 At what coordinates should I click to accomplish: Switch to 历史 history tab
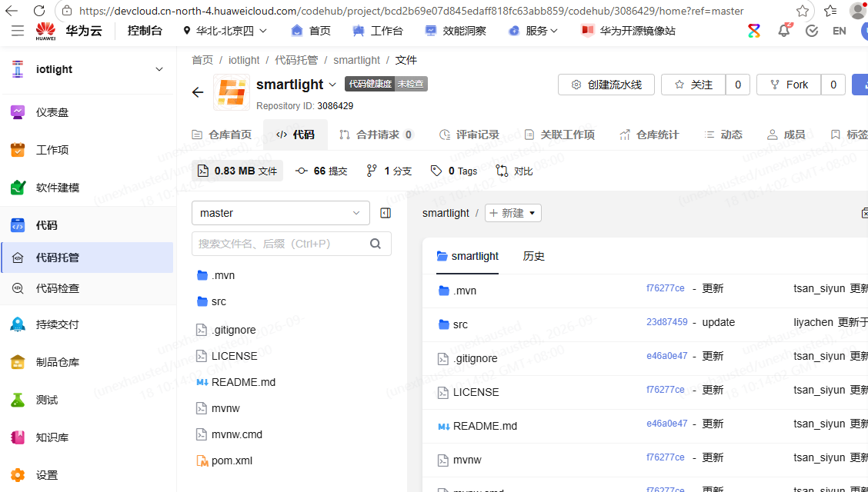(533, 257)
